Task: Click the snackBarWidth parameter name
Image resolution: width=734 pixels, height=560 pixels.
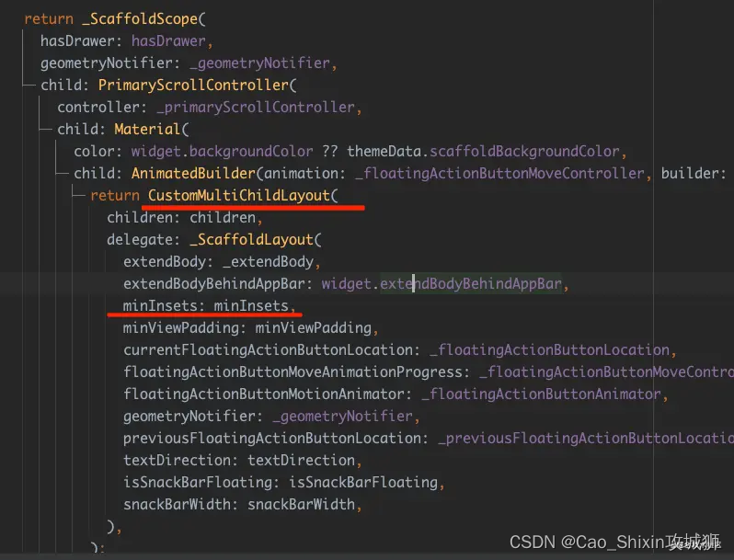Action: pos(180,505)
